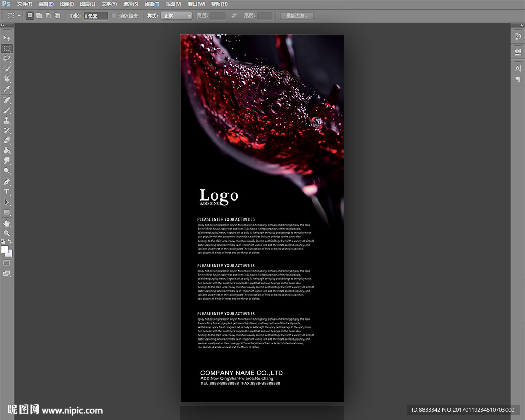The width and height of the screenshot is (525, 420).
Task: Click the 羽化 feather input field
Action: [x=95, y=16]
